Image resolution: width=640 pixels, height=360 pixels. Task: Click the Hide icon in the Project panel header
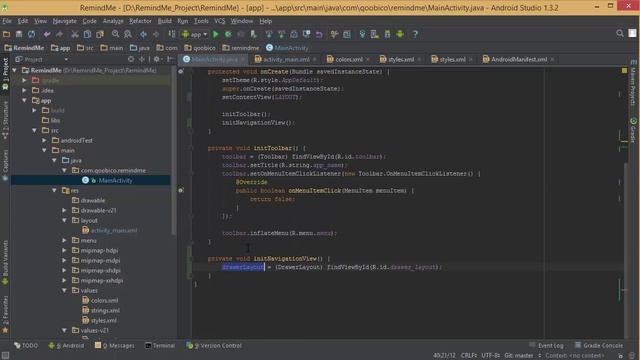click(170, 59)
